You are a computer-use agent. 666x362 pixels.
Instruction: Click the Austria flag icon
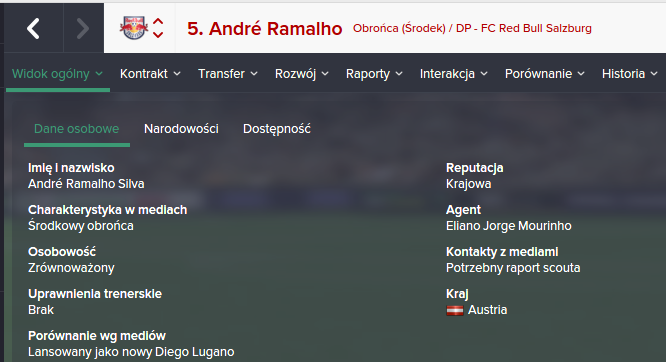(454, 311)
